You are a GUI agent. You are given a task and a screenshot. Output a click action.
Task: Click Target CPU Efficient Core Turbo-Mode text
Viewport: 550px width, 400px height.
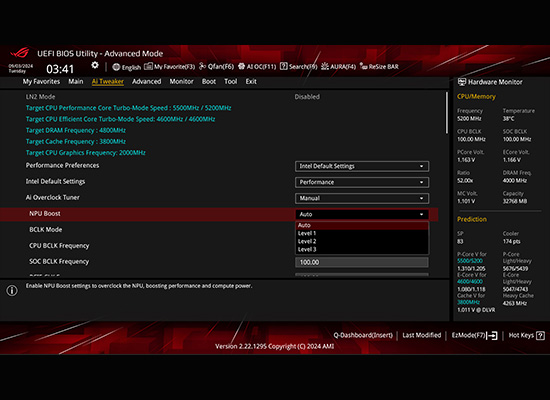pyautogui.click(x=120, y=119)
